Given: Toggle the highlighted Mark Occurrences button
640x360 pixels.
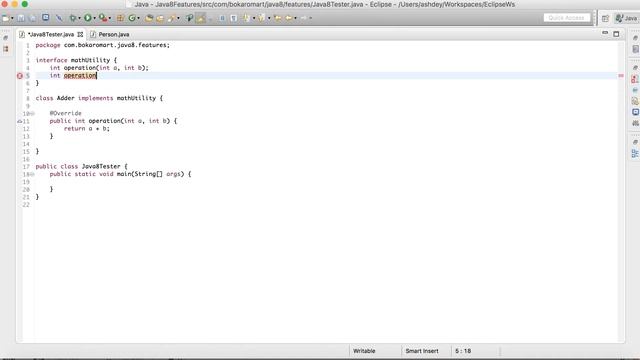Looking at the screenshot, I should coord(201,18).
